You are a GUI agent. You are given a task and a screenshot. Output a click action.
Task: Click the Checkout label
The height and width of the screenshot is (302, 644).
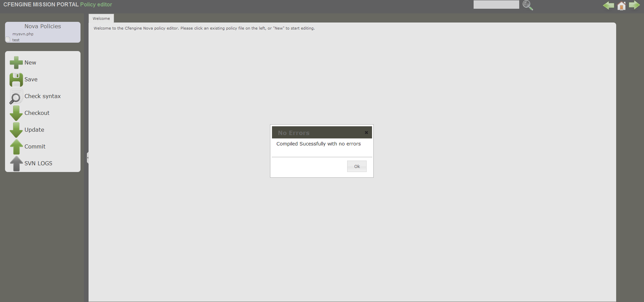tap(37, 113)
